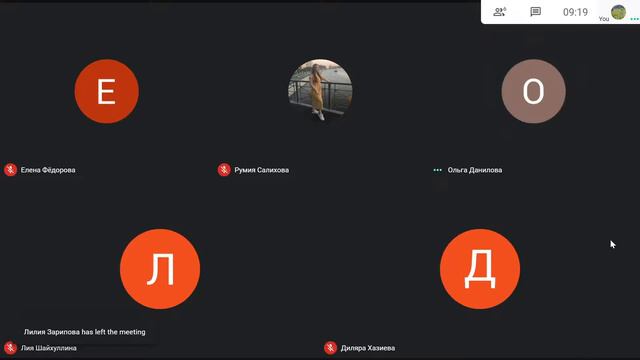
Task: Select Диляра Хазиева's avatar with letter Д
Action: pyautogui.click(x=480, y=269)
